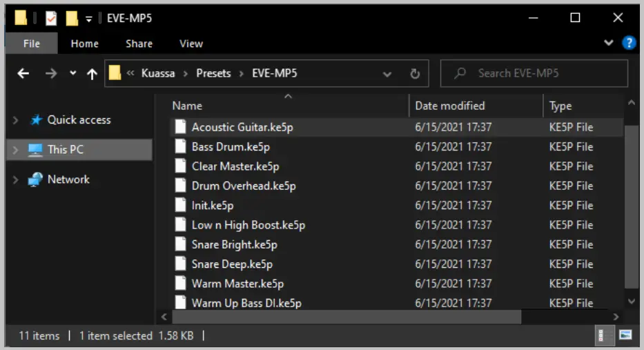The height and width of the screenshot is (350, 644).
Task: Go up one folder level
Action: (92, 74)
